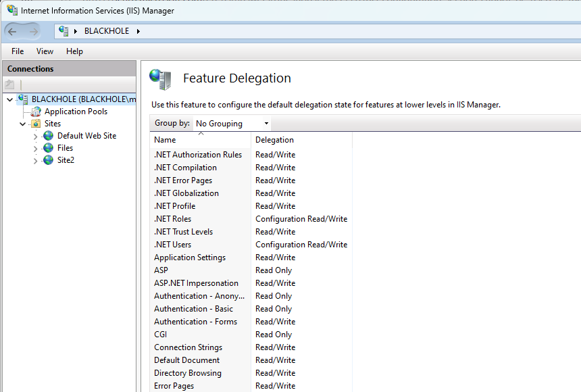Select the Default Document row

click(x=251, y=360)
